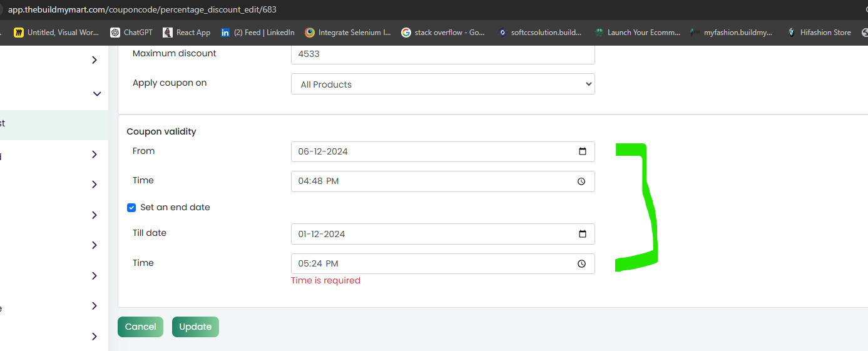Viewport: 868px width, 351px height.
Task: Click clock icon in the 05:24 PM time field
Action: point(581,264)
